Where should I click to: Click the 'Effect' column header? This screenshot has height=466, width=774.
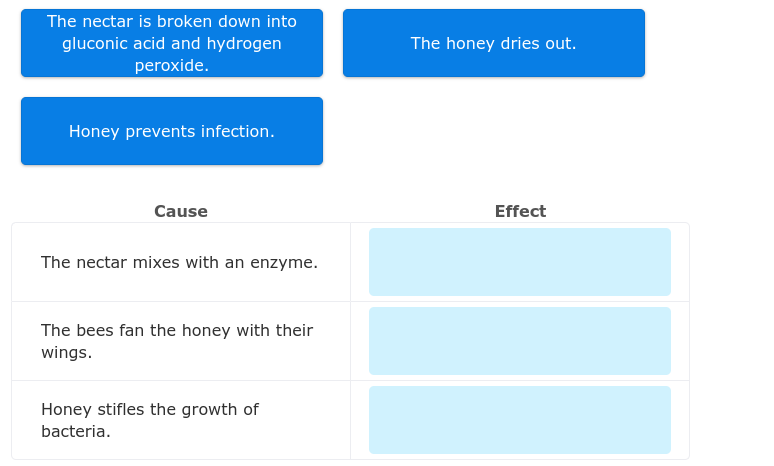click(520, 211)
